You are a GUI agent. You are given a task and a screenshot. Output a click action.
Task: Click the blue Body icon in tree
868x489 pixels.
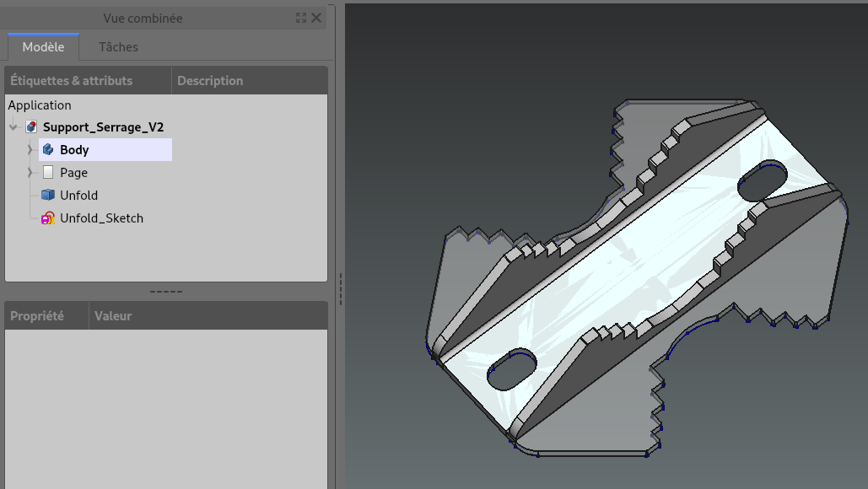pyautogui.click(x=48, y=150)
